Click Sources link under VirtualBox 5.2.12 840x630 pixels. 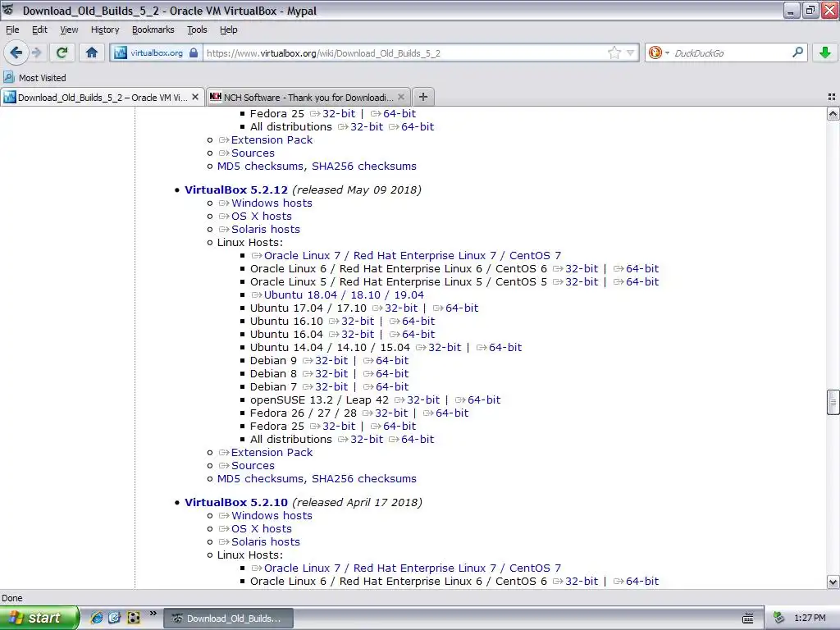click(253, 466)
